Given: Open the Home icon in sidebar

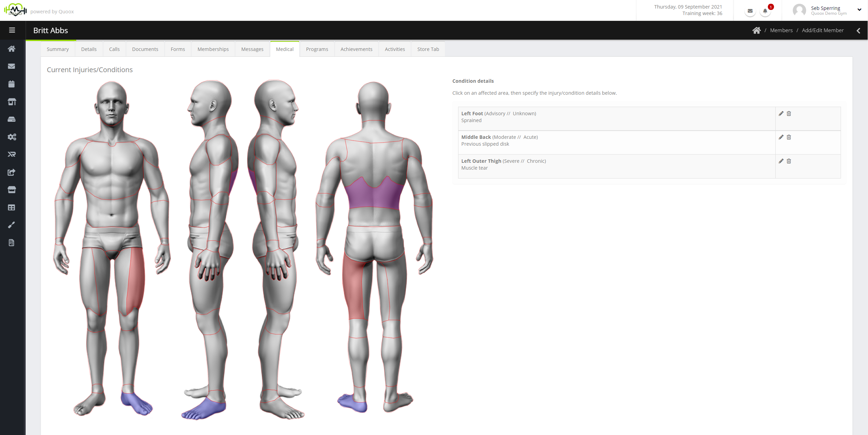Looking at the screenshot, I should click(x=12, y=49).
